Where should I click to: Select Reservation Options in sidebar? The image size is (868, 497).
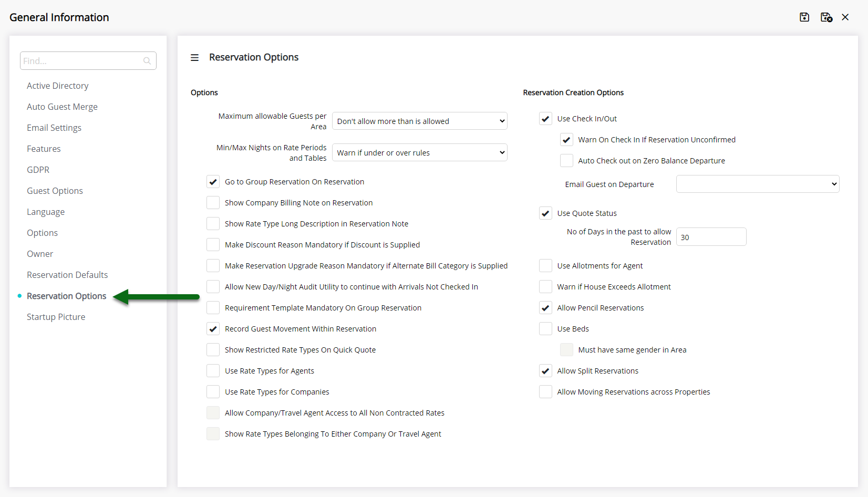(67, 296)
